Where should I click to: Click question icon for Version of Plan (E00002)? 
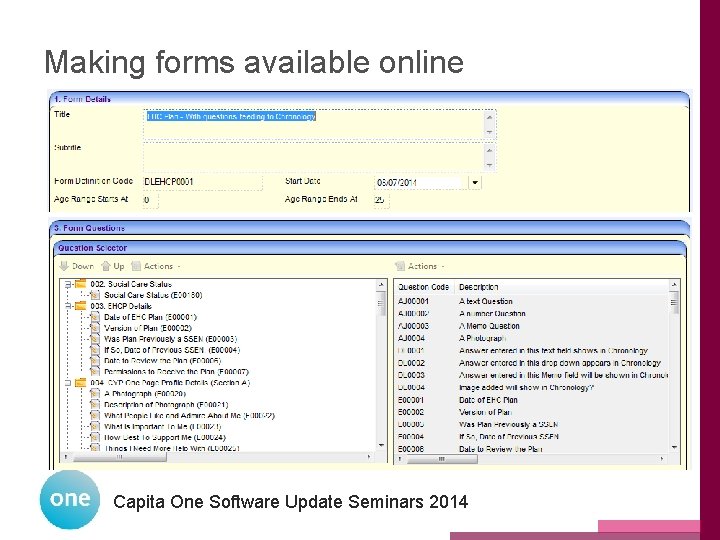pyautogui.click(x=95, y=328)
